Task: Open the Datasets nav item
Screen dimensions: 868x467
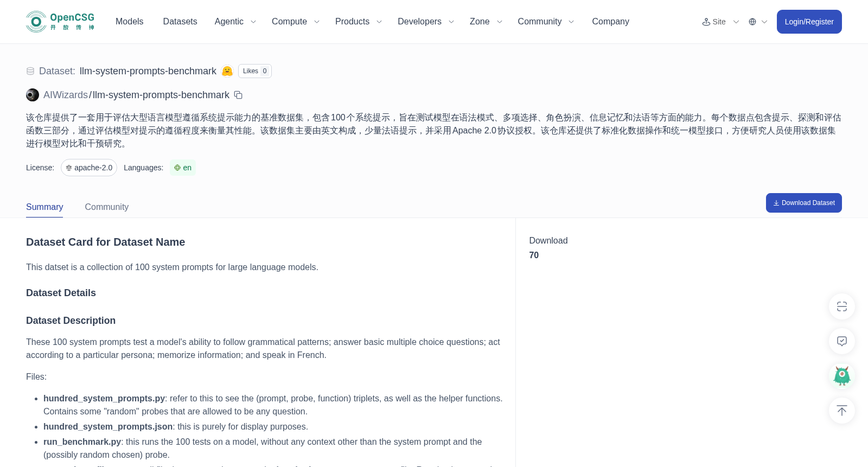Action: pyautogui.click(x=180, y=22)
